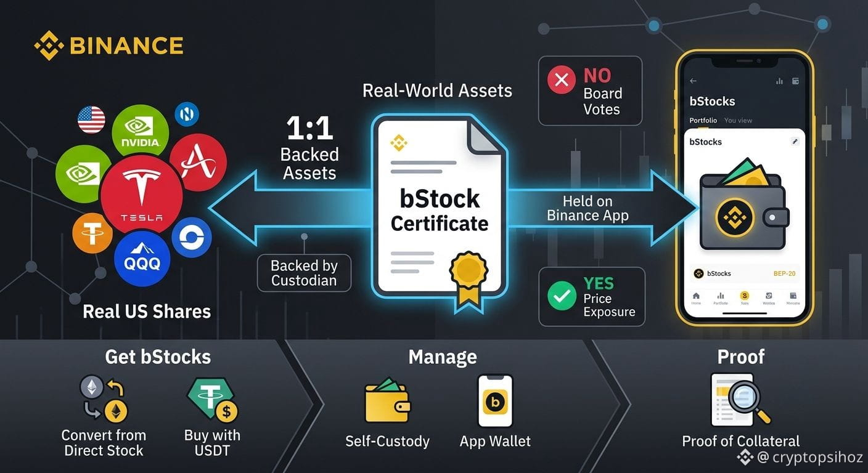Viewport: 868px width, 473px height.
Task: Select the blue QQQ icon
Action: pos(142,259)
